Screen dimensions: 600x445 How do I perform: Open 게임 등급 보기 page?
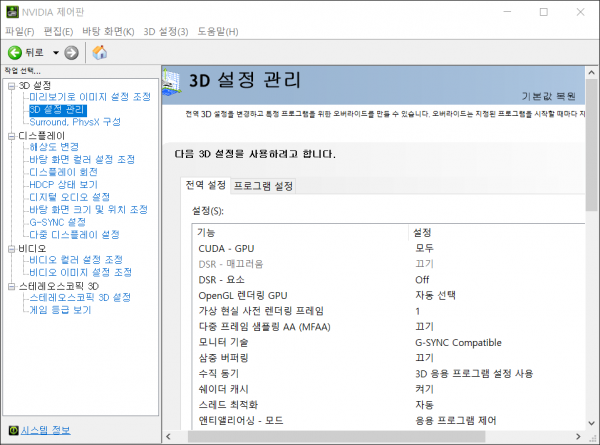[x=60, y=310]
